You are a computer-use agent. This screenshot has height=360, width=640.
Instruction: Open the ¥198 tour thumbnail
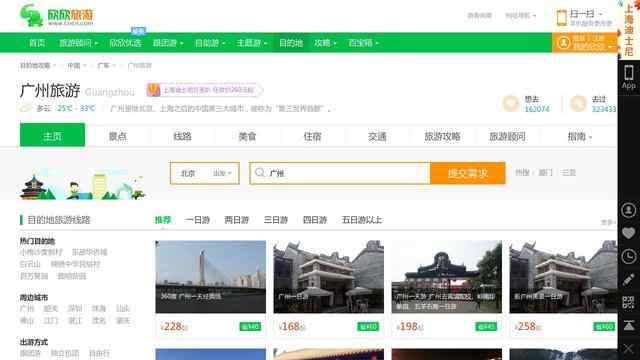click(x=447, y=277)
